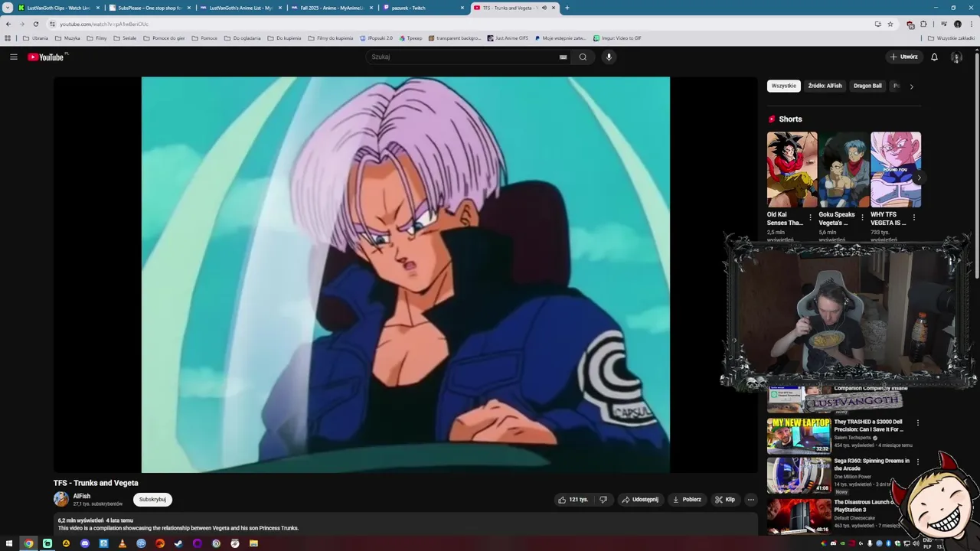Go back with the browser back arrow

tap(8, 24)
